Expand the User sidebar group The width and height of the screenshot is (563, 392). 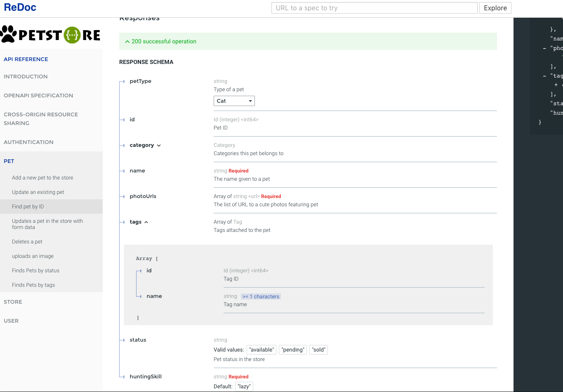pos(11,321)
